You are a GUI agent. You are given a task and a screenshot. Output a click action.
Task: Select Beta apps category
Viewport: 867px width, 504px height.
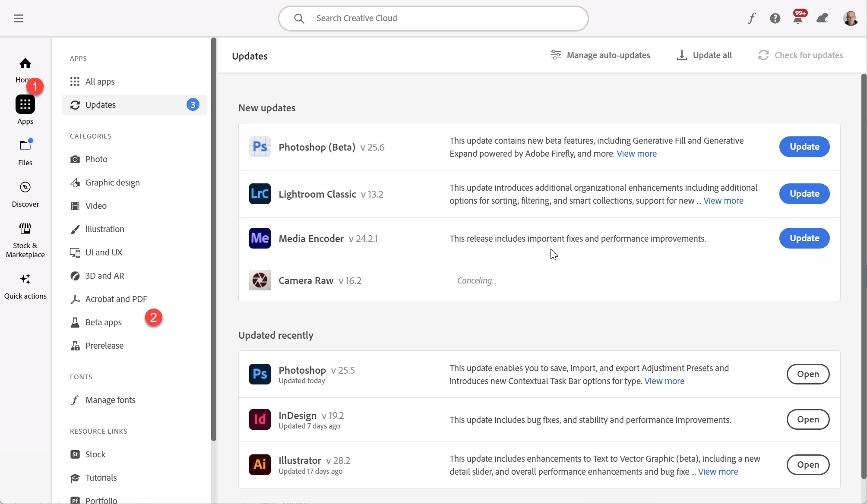(x=103, y=322)
